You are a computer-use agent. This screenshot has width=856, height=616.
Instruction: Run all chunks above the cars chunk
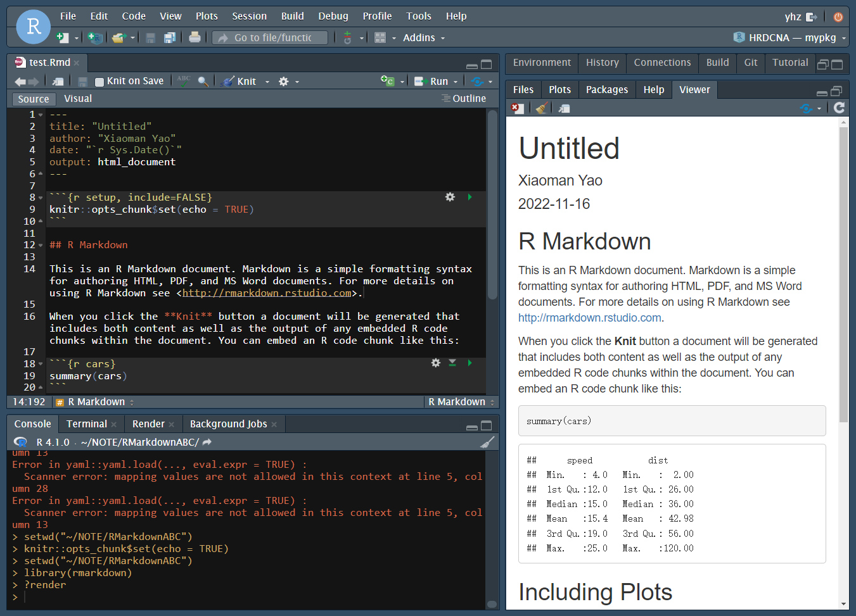pyautogui.click(x=452, y=363)
